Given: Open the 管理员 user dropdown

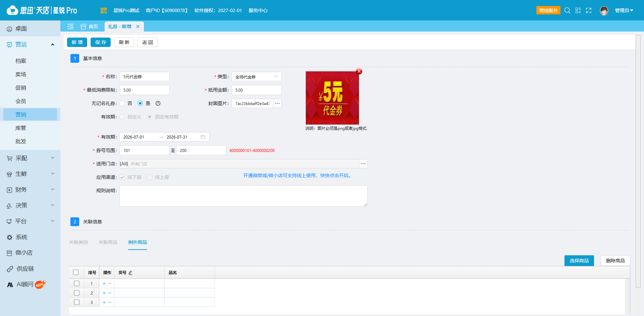Looking at the screenshot, I should point(624,10).
